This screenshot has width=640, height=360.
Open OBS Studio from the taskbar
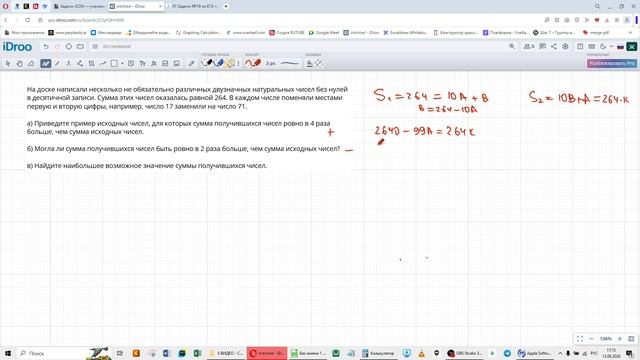coord(464,353)
